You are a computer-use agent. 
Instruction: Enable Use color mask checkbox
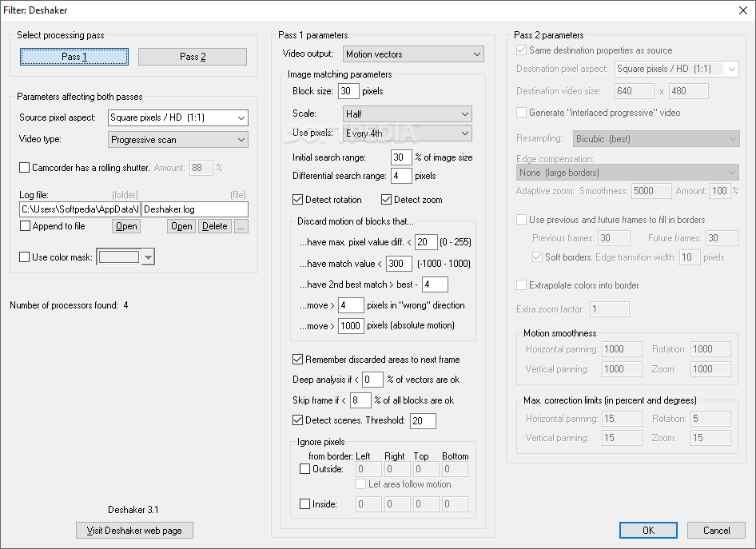24,257
